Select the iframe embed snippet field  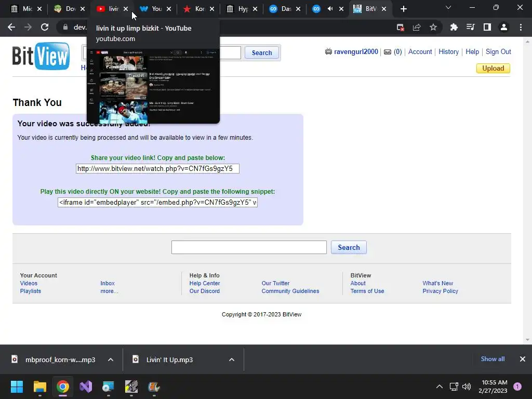(157, 203)
